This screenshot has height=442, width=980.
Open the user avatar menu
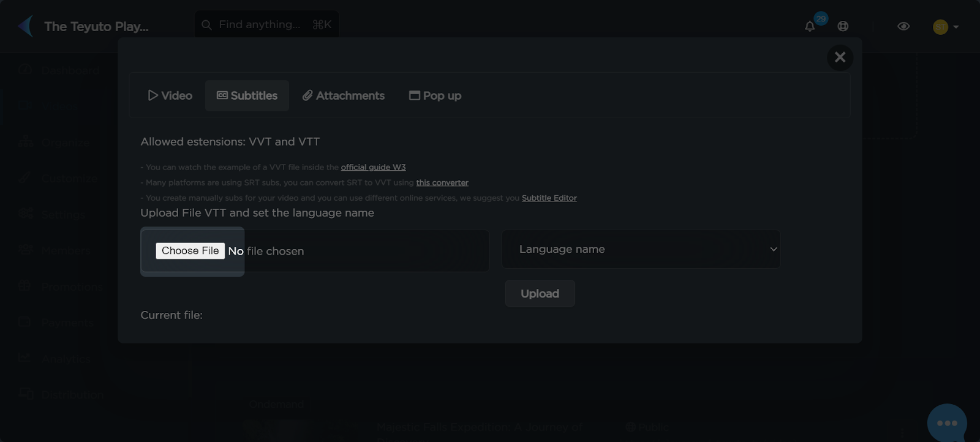[x=945, y=27]
